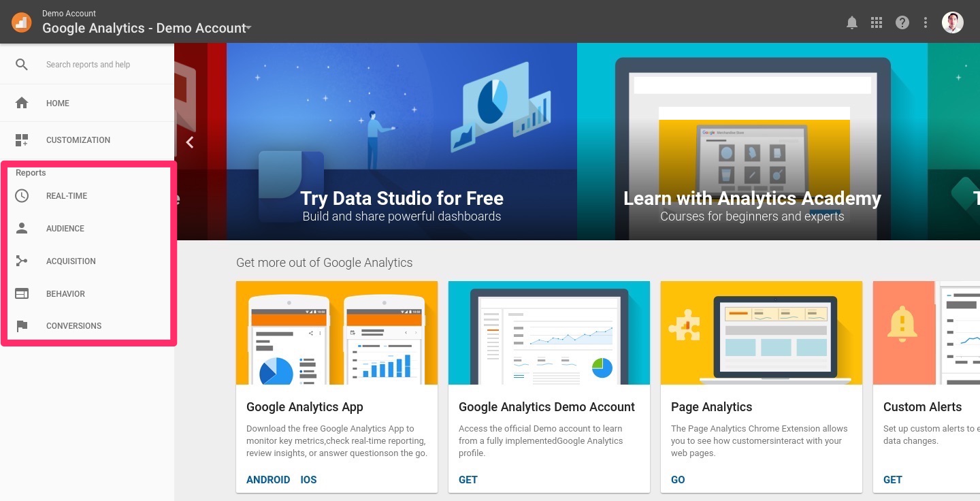Click the Conversions flag icon
The width and height of the screenshot is (980, 501).
22,326
